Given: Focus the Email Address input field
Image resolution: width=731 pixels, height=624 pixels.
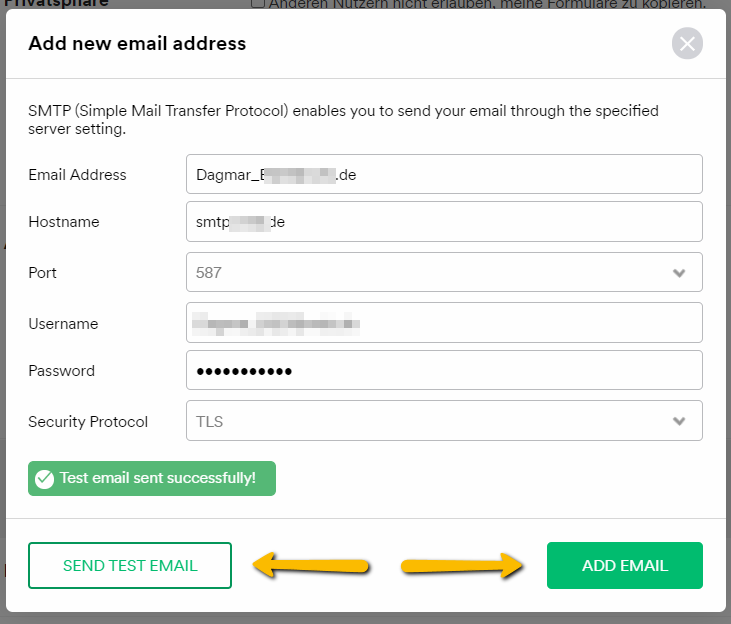Looking at the screenshot, I should coord(444,174).
